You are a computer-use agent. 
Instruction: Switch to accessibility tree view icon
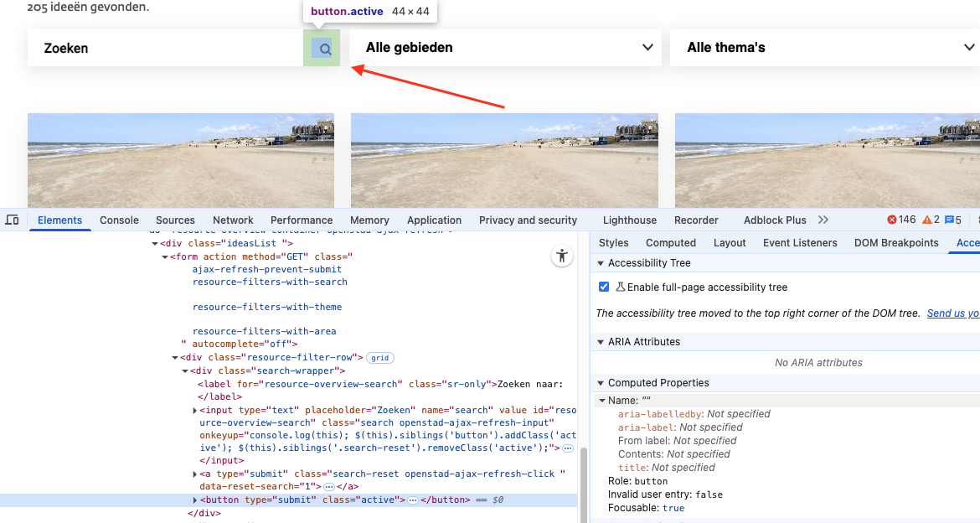(562, 256)
